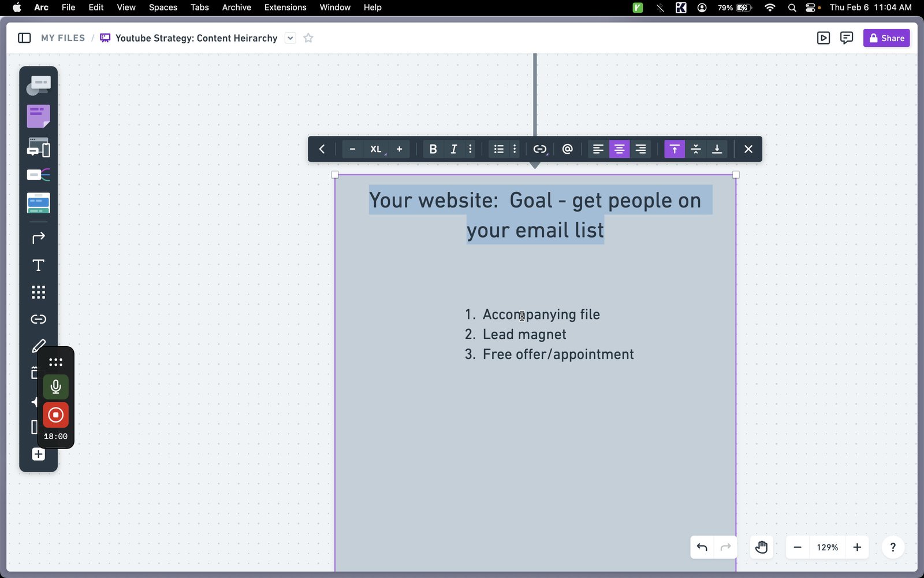
Task: Open the grid table tool
Action: point(38,292)
